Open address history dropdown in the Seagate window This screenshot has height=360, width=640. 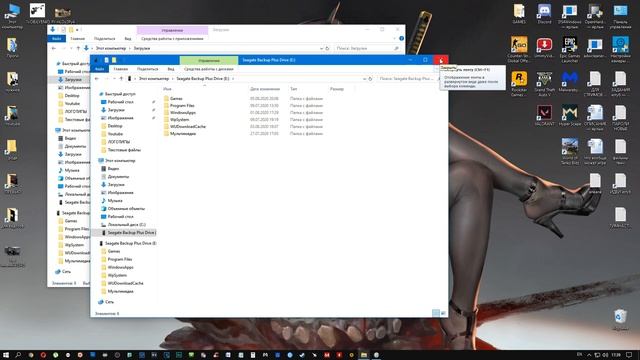[x=364, y=79]
